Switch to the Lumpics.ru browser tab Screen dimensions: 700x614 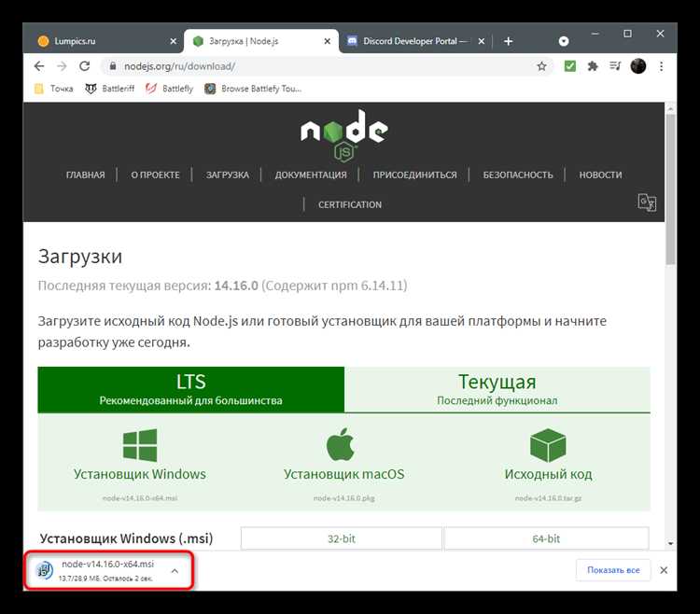tap(103, 41)
